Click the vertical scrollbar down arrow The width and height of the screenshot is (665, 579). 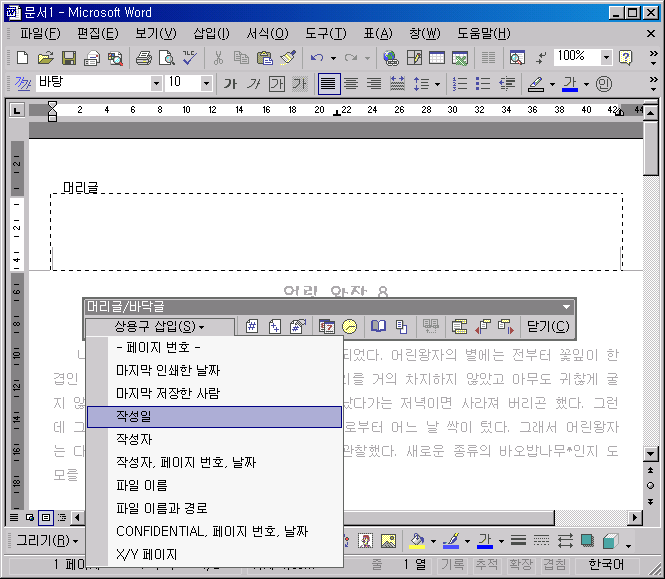[x=650, y=453]
